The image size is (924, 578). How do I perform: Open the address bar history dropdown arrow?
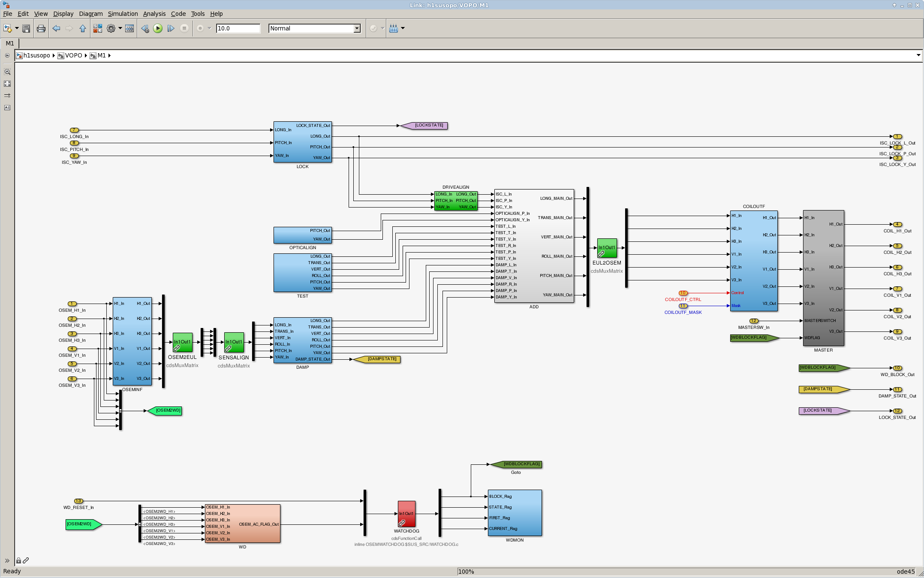tap(918, 55)
